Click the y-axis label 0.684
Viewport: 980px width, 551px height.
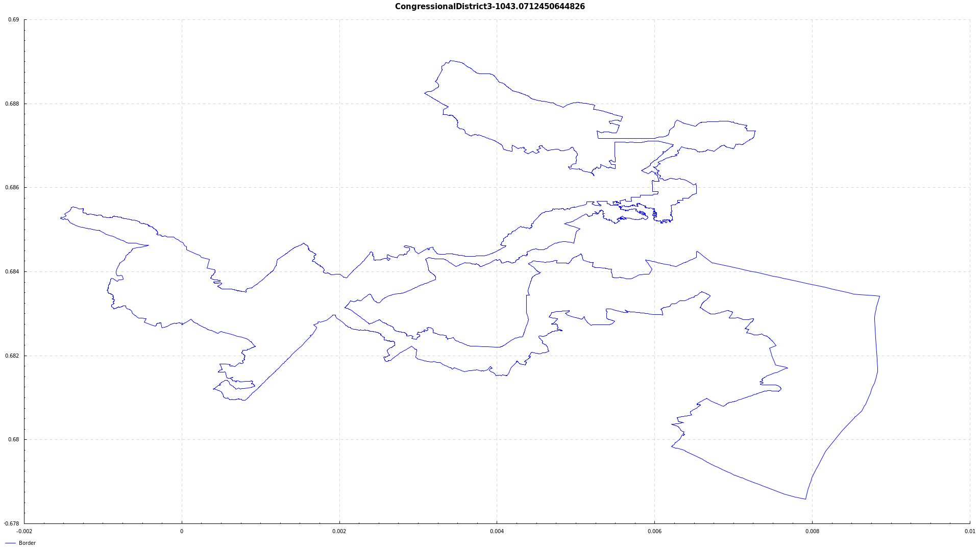pos(12,272)
